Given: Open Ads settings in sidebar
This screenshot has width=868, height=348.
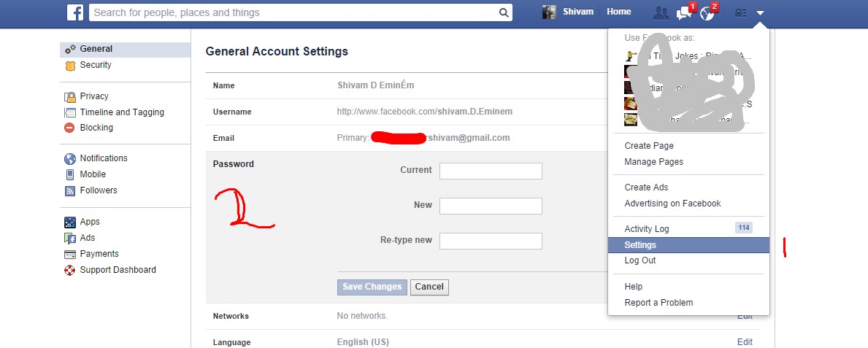Looking at the screenshot, I should click(88, 238).
